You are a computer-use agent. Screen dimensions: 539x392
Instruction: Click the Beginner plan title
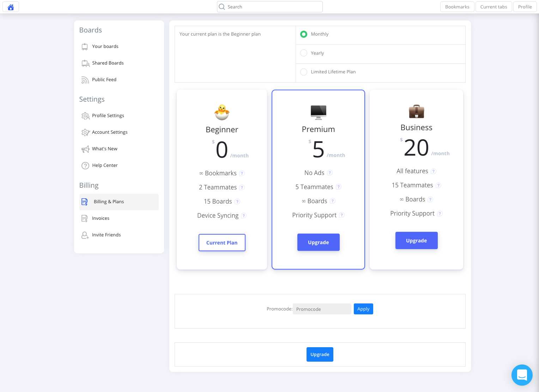(222, 130)
